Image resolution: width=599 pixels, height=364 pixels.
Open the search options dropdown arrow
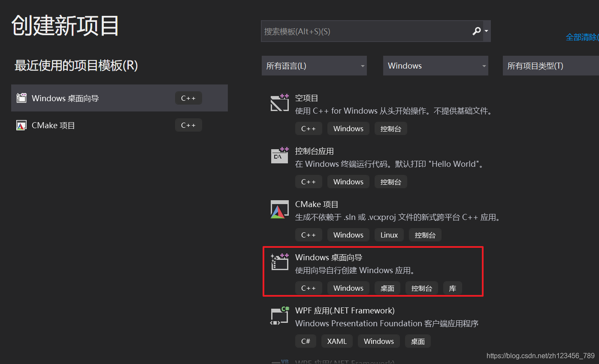pyautogui.click(x=486, y=31)
